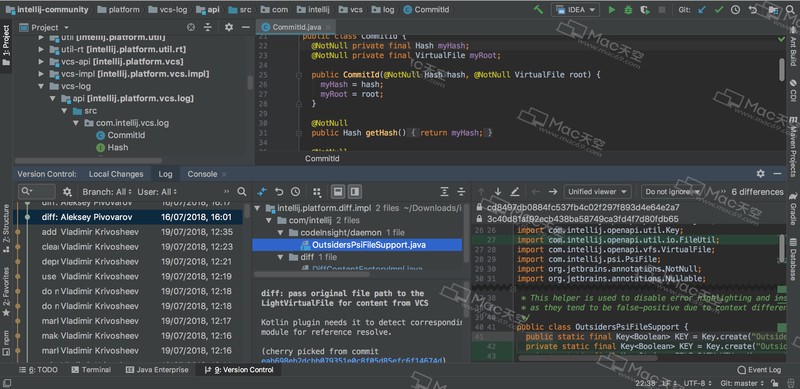Open the Version Control panel gear settings

[x=761, y=174]
